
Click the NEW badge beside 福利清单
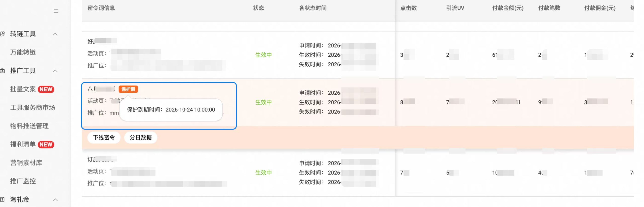tap(46, 145)
